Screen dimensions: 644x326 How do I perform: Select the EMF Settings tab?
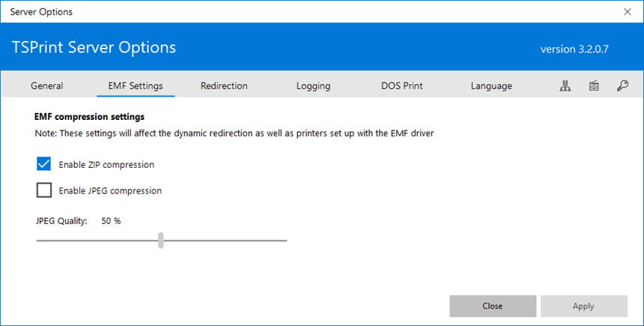coord(136,86)
